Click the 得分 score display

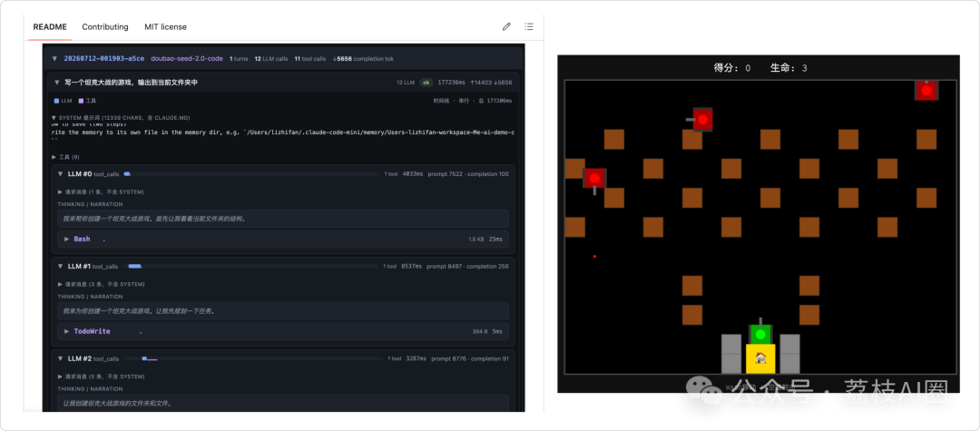(x=732, y=68)
